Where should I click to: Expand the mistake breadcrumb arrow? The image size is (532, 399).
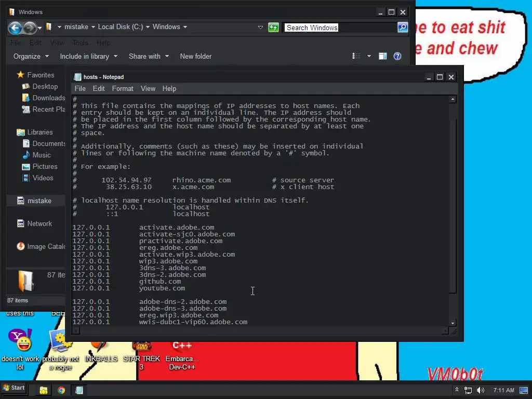click(x=93, y=27)
